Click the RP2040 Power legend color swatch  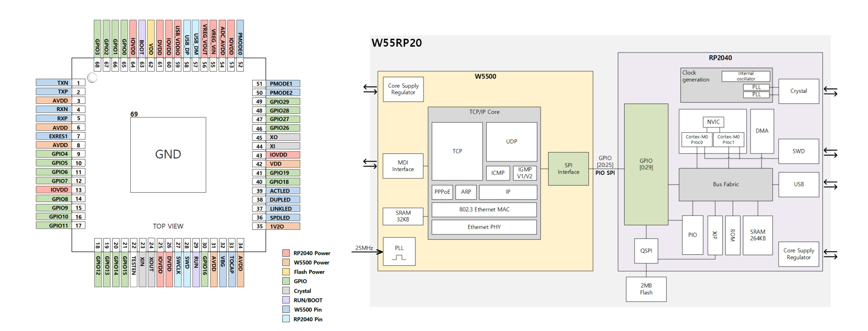pyautogui.click(x=286, y=253)
